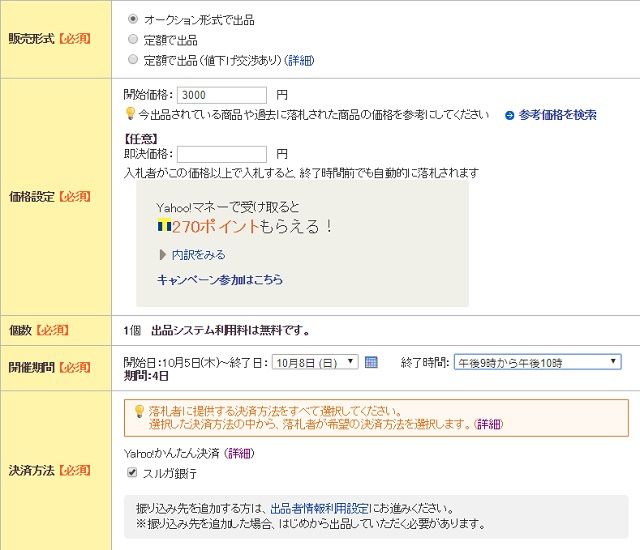Click the text 出品システム利用料は無料です。
This screenshot has height=550, width=640.
tap(230, 330)
